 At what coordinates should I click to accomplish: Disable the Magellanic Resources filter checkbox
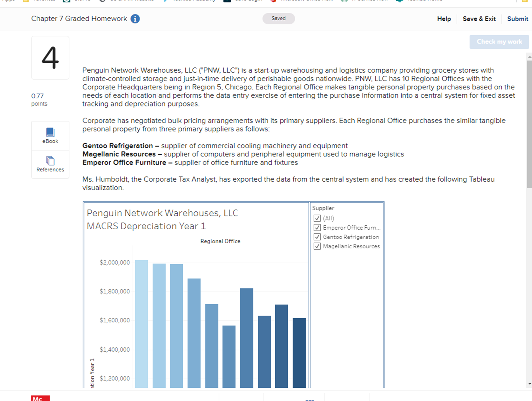(317, 246)
